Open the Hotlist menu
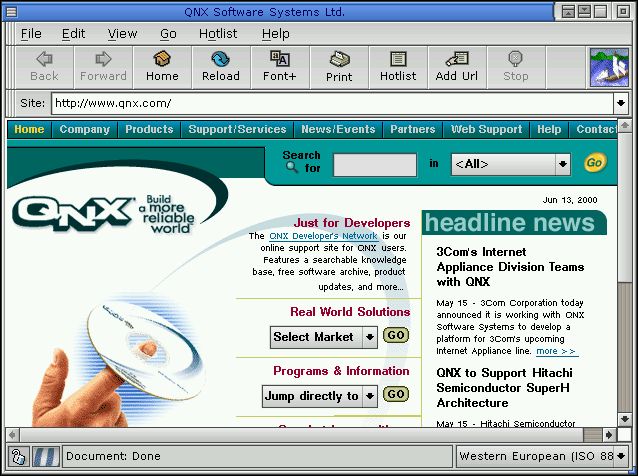Screen dimensions: 638x476 tap(218, 34)
